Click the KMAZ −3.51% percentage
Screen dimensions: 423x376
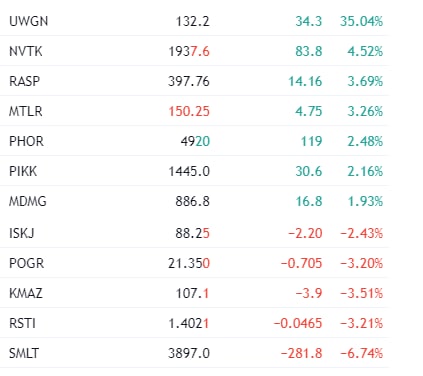[x=361, y=293]
